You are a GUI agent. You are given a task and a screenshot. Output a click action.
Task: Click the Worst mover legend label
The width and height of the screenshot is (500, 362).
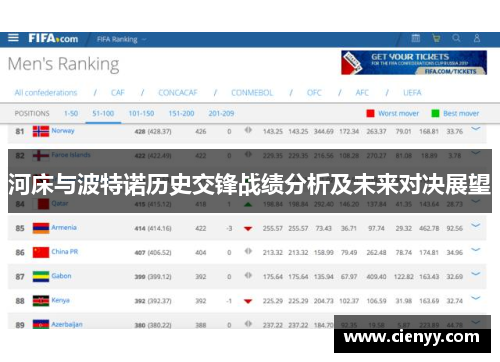coord(398,113)
